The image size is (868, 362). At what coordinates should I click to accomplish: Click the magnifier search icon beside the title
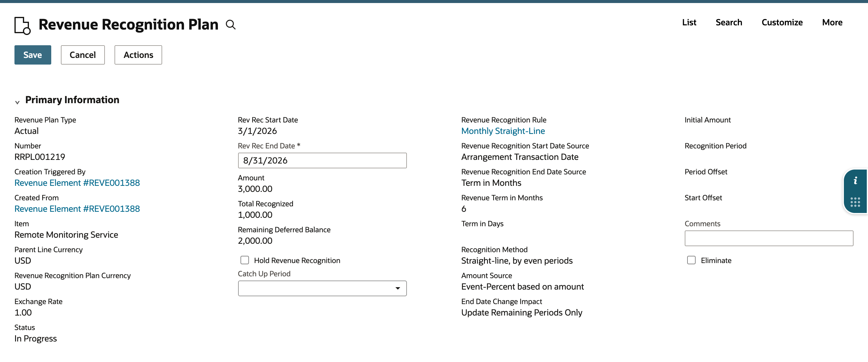tap(231, 25)
